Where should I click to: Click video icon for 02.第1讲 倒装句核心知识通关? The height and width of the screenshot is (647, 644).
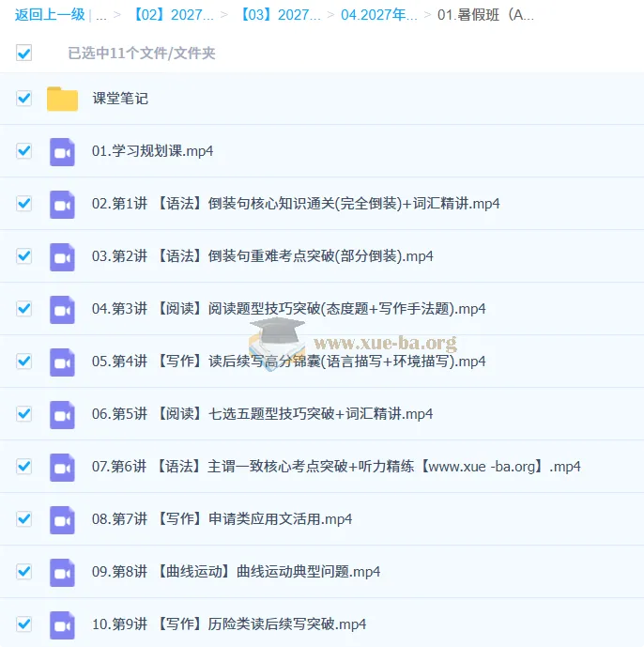pos(62,205)
